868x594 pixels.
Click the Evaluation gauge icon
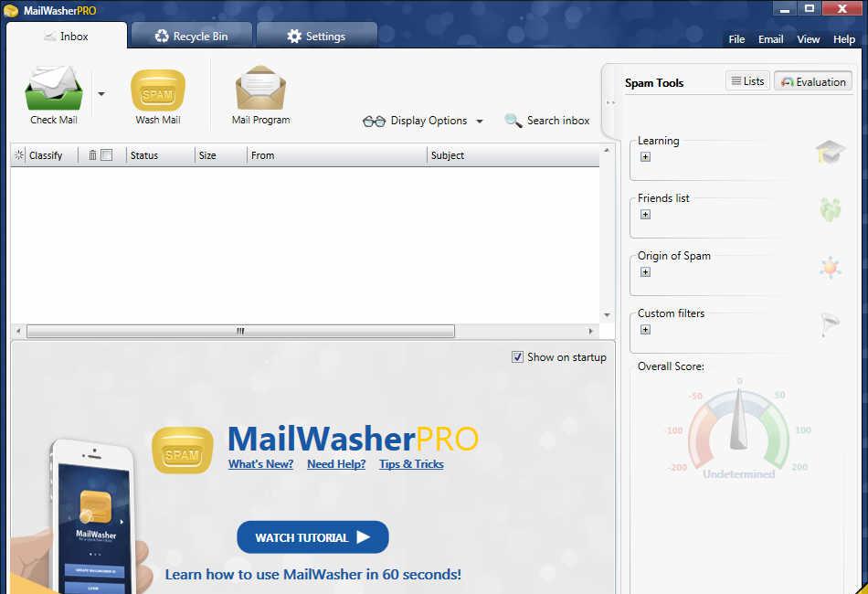tap(787, 82)
